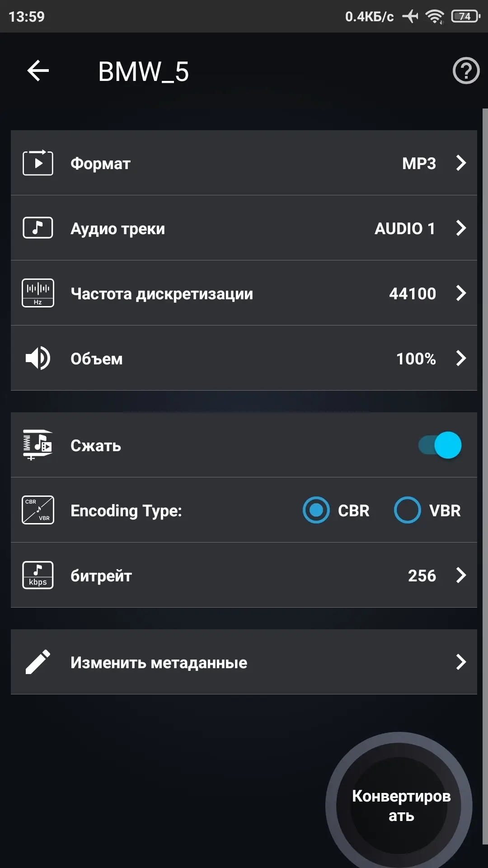488x868 pixels.
Task: Tap the Формат video file icon
Action: [38, 163]
